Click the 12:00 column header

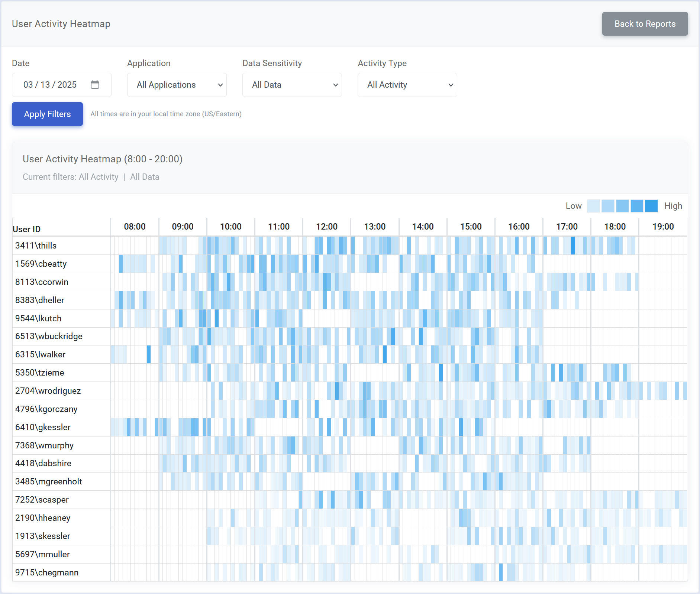(327, 227)
